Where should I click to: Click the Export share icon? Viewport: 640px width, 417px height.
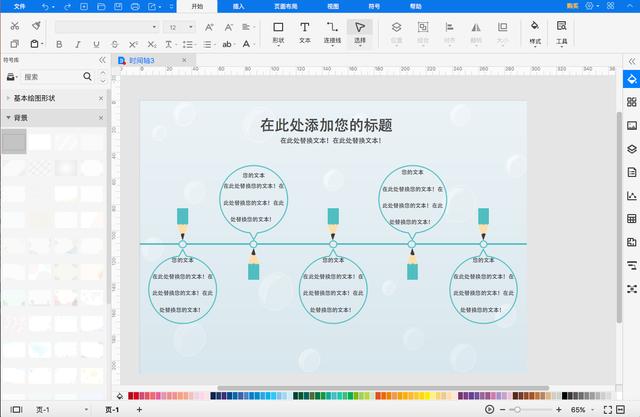152,6
